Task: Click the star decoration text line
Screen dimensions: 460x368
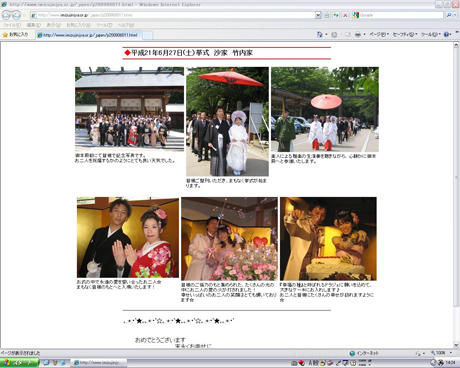Action: [x=178, y=321]
